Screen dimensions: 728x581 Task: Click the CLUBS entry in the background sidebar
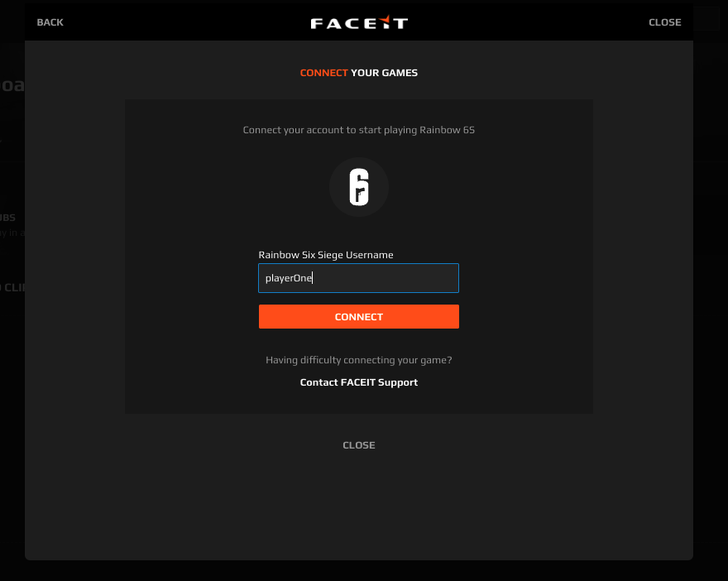pyautogui.click(x=6, y=217)
